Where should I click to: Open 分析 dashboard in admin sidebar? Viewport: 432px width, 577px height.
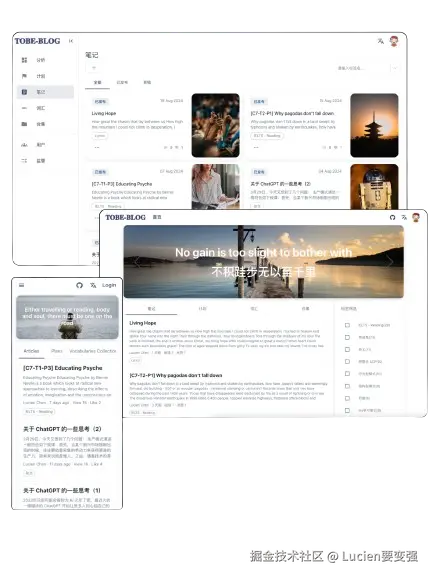point(45,60)
